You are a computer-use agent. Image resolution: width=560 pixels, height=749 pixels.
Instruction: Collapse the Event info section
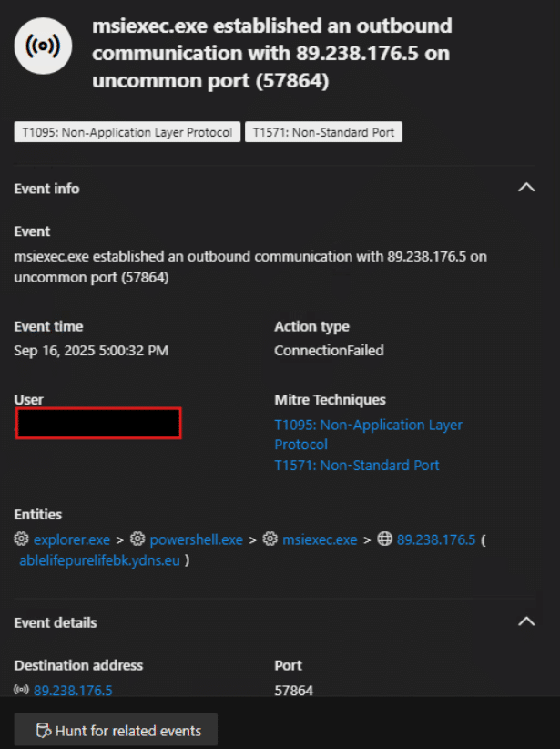pos(525,188)
